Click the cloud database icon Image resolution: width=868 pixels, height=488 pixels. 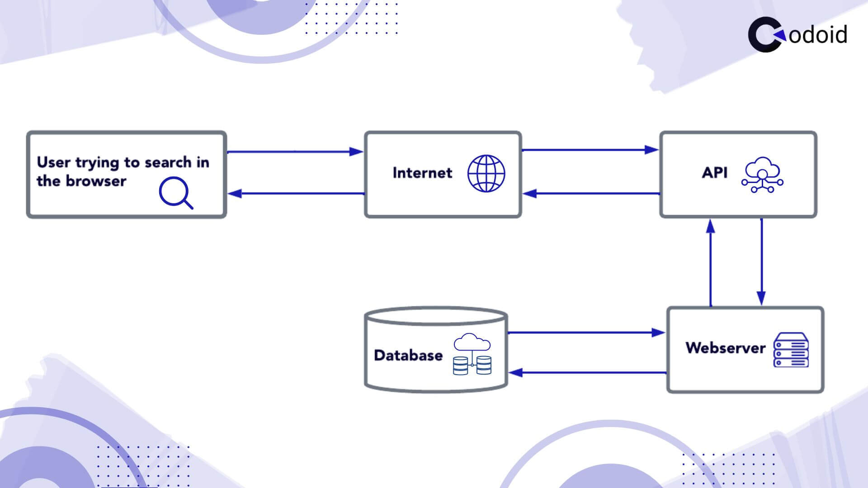(471, 352)
